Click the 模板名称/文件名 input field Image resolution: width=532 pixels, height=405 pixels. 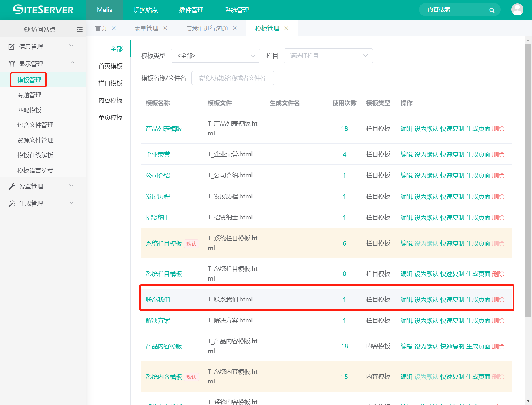coord(232,78)
